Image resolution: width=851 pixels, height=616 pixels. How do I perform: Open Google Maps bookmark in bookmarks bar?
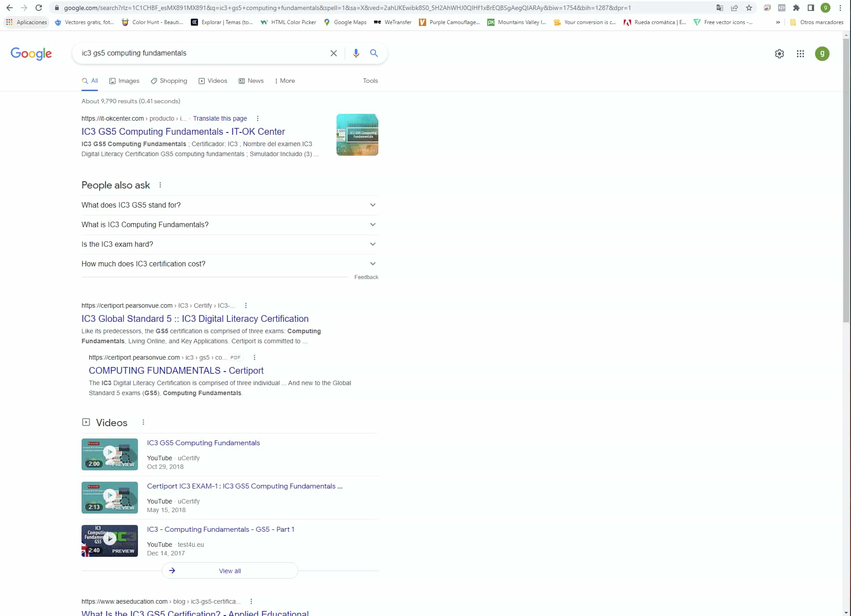pyautogui.click(x=345, y=22)
